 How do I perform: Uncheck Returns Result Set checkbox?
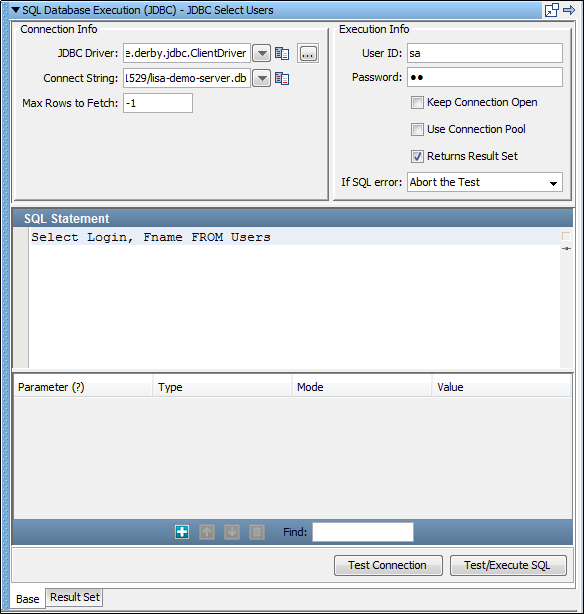click(x=417, y=156)
